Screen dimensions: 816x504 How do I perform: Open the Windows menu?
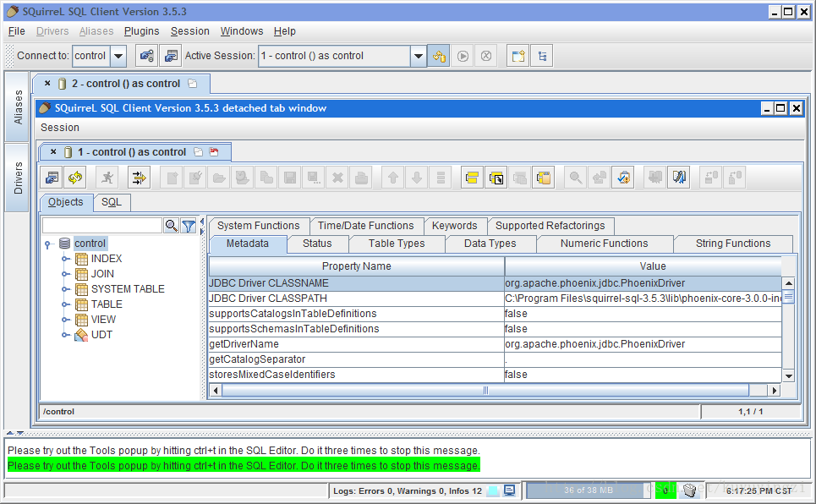point(242,31)
